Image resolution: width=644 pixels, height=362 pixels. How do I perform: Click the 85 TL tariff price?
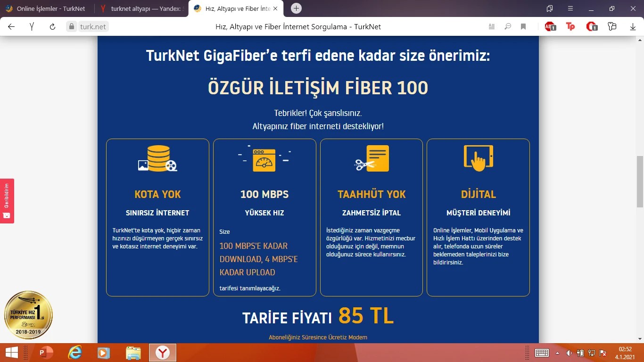[x=366, y=316]
